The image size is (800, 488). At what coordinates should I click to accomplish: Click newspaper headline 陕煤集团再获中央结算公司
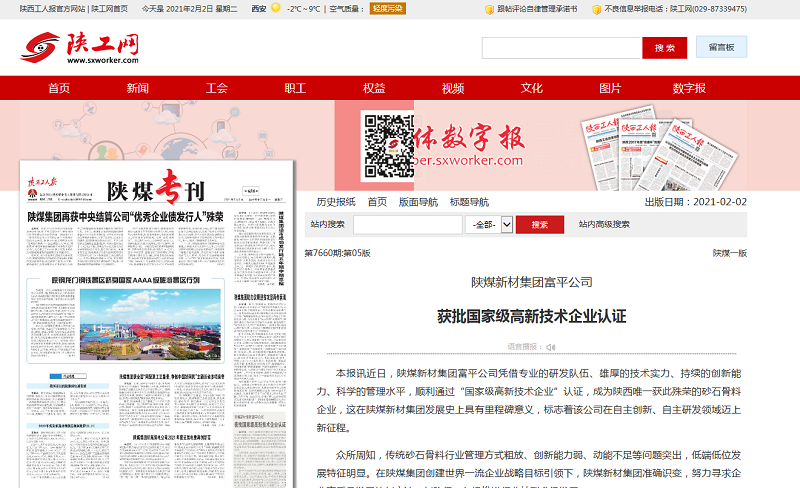pyautogui.click(x=126, y=217)
